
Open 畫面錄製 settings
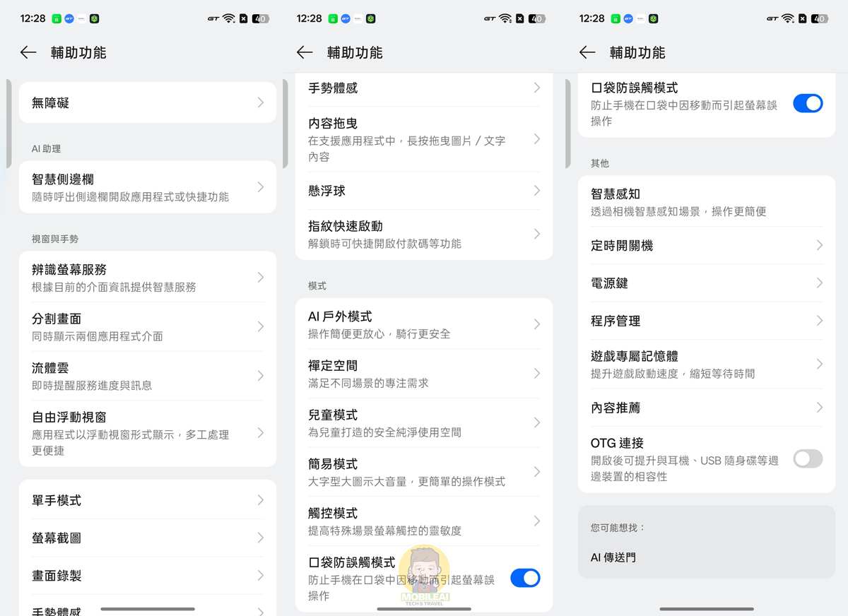point(148,576)
